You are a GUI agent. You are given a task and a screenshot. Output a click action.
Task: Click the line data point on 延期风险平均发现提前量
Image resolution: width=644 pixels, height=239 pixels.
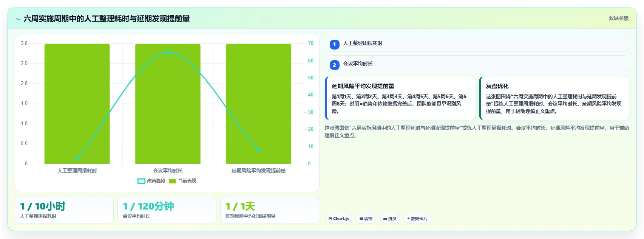(258, 150)
